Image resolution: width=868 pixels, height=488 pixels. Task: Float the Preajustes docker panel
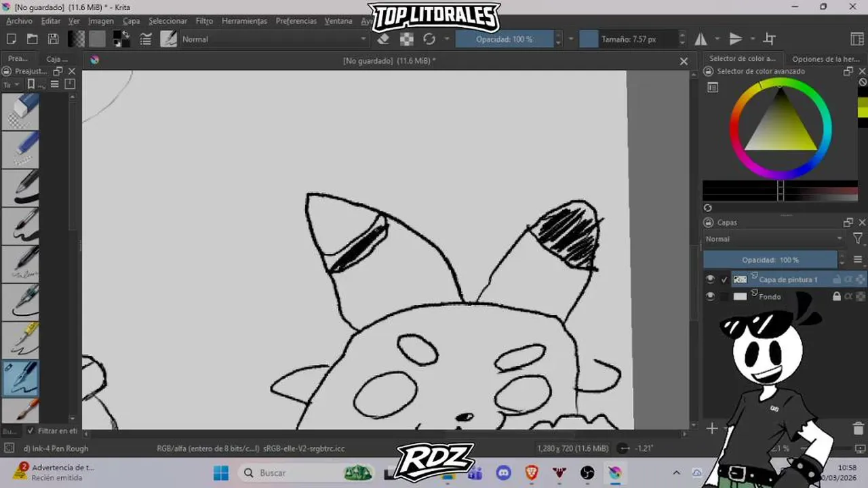tap(58, 71)
